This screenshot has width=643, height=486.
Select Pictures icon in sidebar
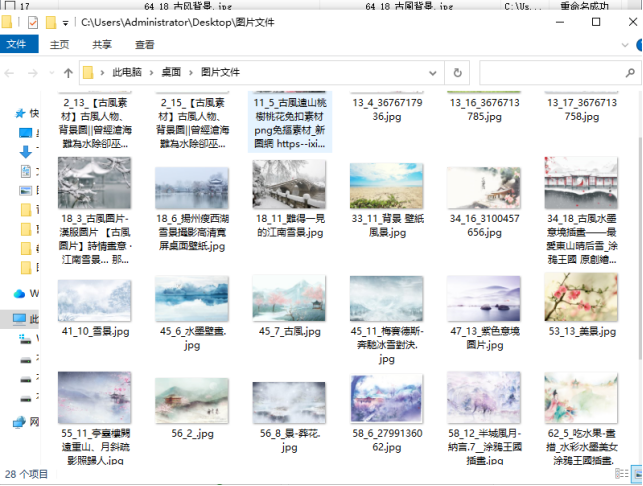point(25,190)
